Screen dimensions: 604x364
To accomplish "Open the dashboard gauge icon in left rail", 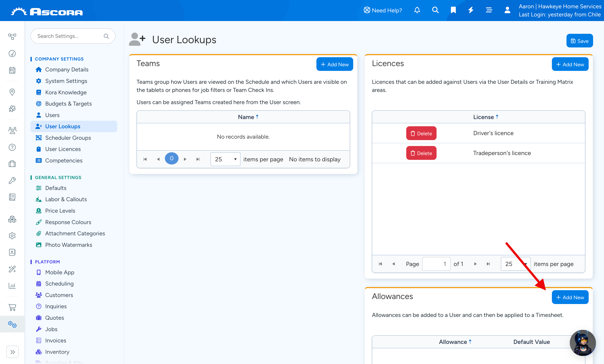I will pos(12,53).
